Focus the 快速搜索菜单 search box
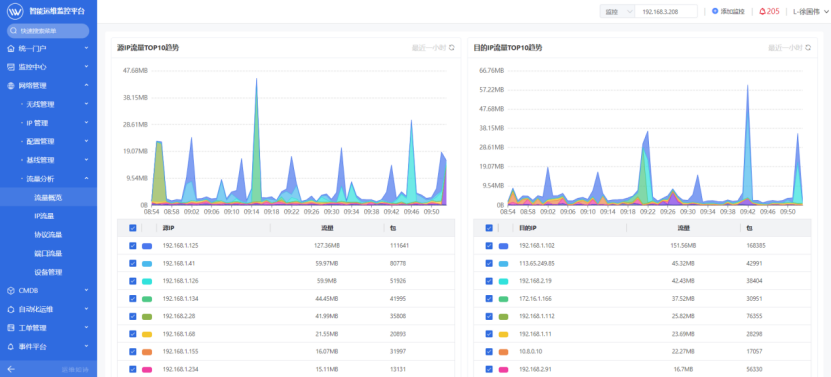This screenshot has height=377, width=831. pyautogui.click(x=48, y=31)
